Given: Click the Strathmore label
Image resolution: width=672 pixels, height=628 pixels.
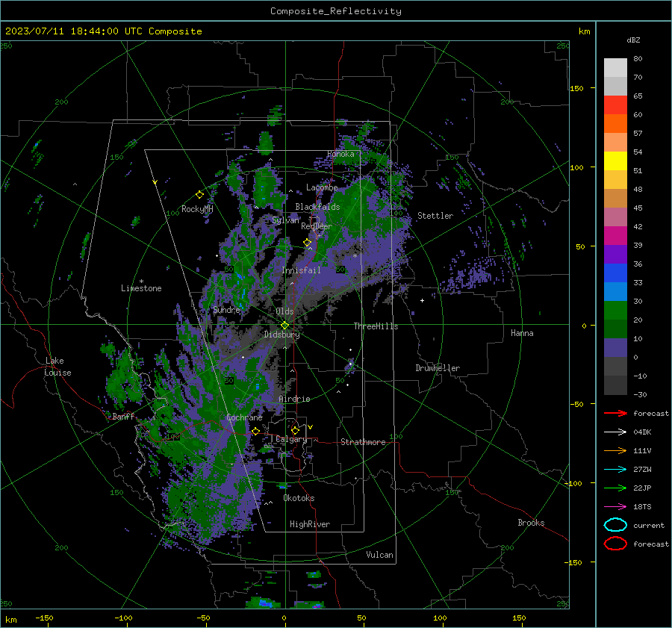Looking at the screenshot, I should pos(363,442).
